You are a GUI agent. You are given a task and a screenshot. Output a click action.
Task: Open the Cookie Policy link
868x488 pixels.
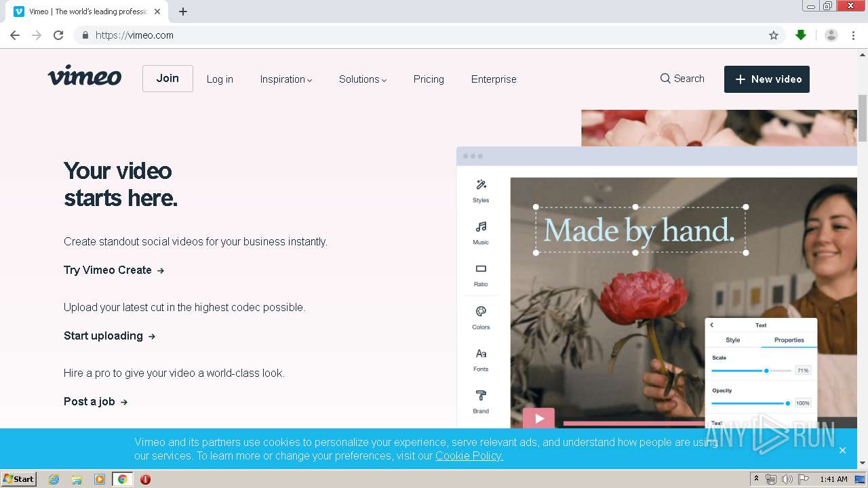469,455
